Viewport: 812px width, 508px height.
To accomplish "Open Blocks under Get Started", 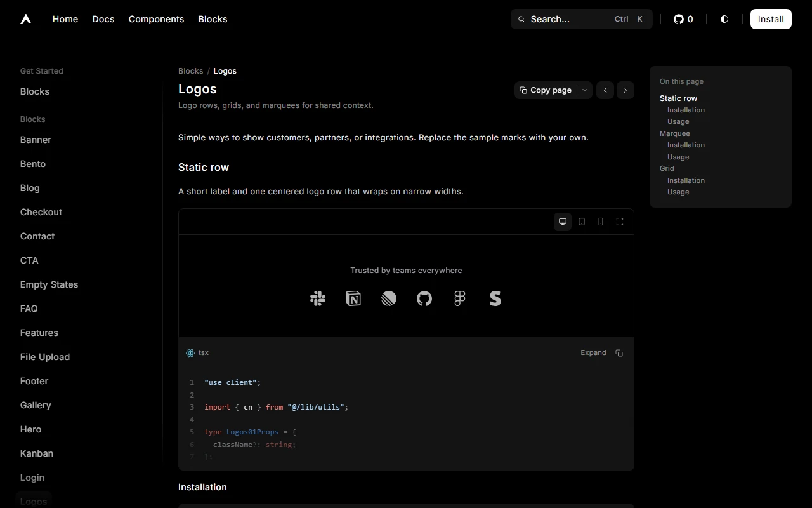I will pos(35,91).
